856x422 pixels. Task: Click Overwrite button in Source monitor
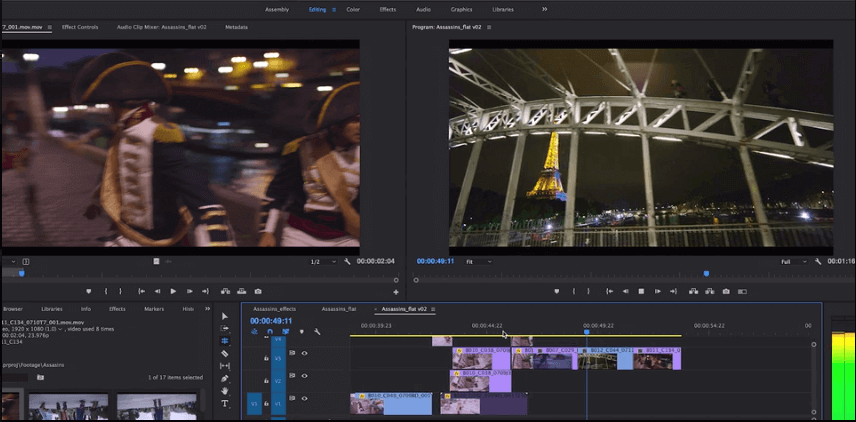point(242,292)
